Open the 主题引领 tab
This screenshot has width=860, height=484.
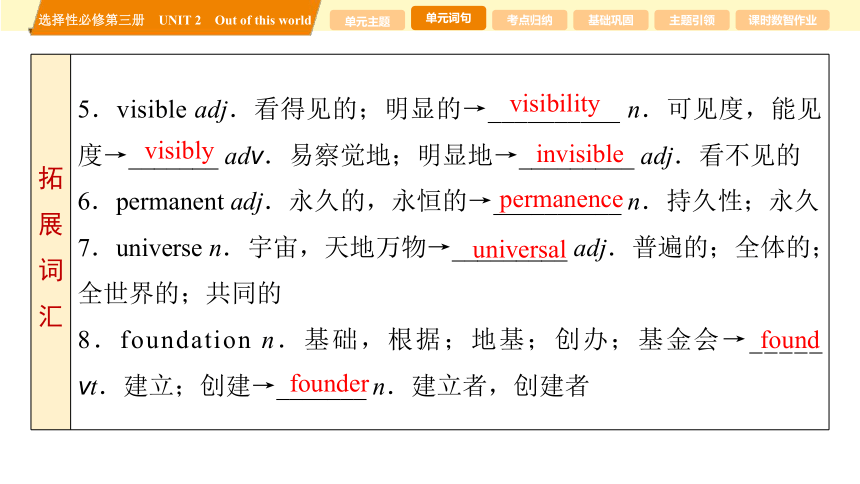(x=692, y=21)
